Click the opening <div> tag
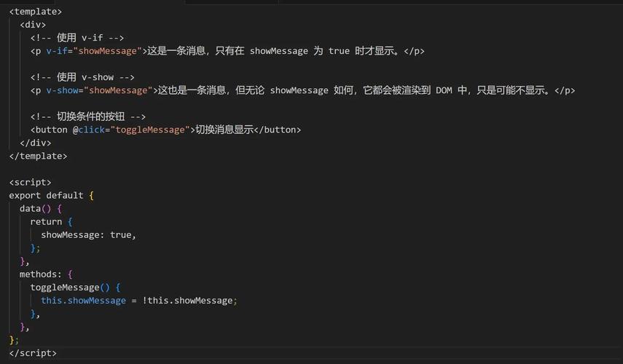 click(33, 25)
